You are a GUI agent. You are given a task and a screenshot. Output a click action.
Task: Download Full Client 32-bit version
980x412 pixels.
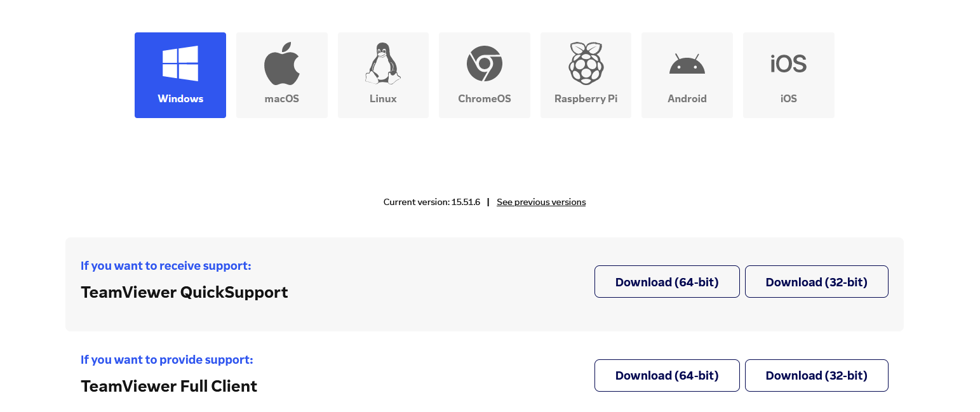pyautogui.click(x=817, y=376)
